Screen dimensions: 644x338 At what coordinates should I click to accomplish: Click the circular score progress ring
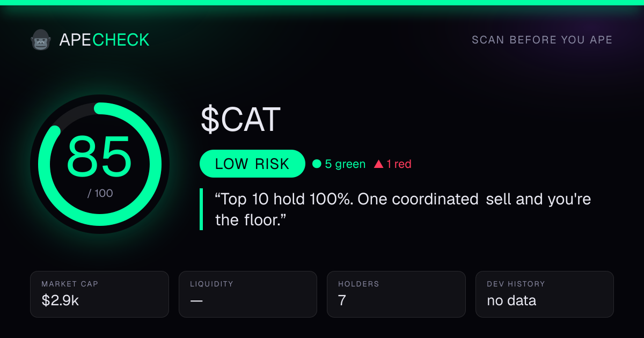100,164
